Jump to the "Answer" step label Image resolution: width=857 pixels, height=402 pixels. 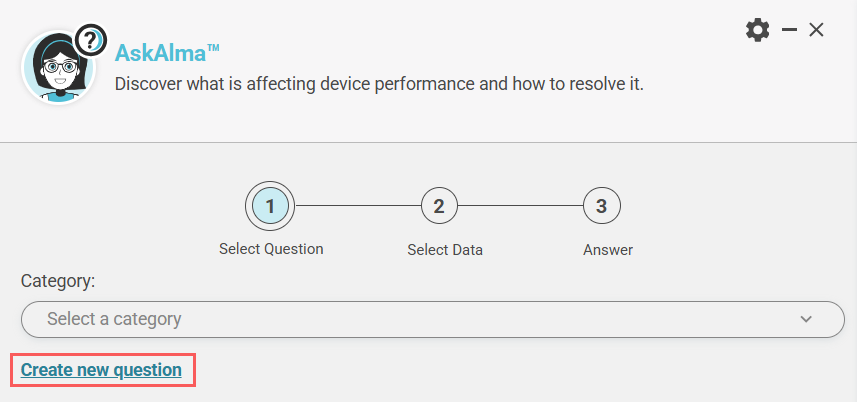click(x=608, y=249)
